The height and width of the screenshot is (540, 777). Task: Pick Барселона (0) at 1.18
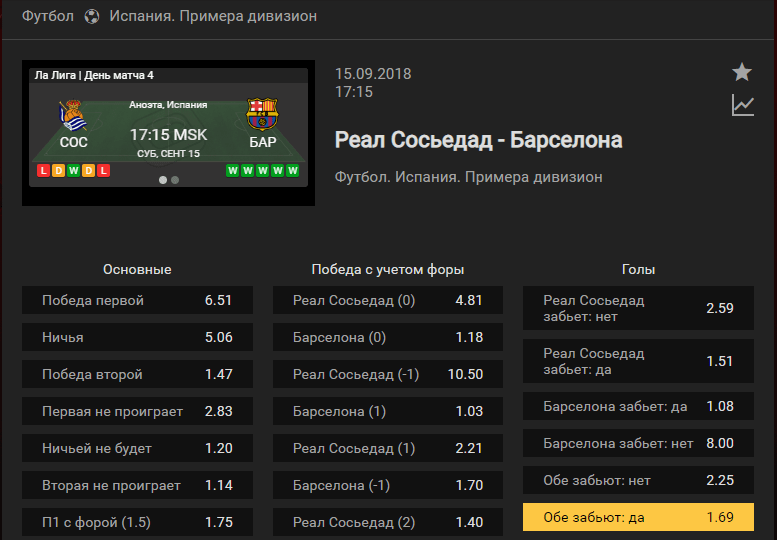388,337
